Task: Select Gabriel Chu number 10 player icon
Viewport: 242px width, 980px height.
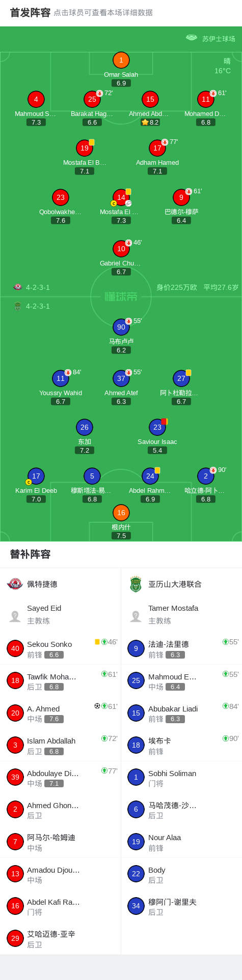Action: (121, 249)
